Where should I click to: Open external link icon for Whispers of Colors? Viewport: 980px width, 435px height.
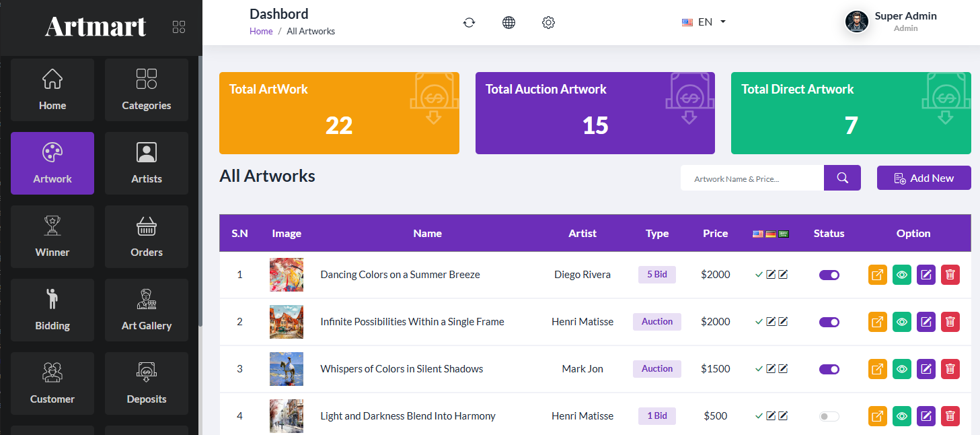point(877,369)
